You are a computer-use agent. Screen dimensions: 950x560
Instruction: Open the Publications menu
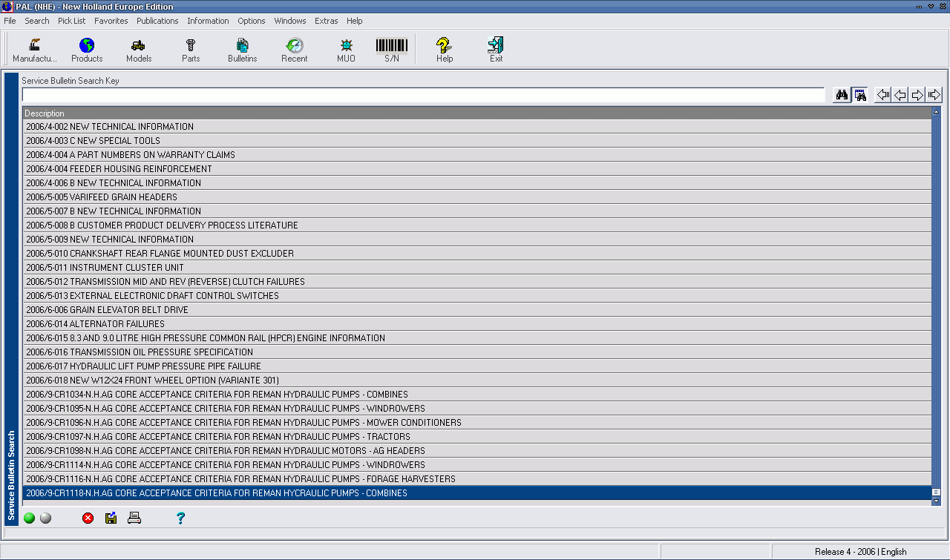tap(157, 21)
